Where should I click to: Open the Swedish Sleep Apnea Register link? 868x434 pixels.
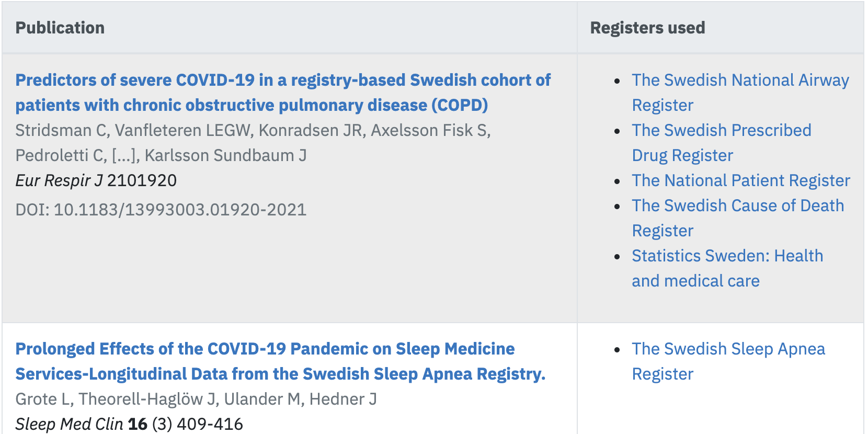point(728,361)
